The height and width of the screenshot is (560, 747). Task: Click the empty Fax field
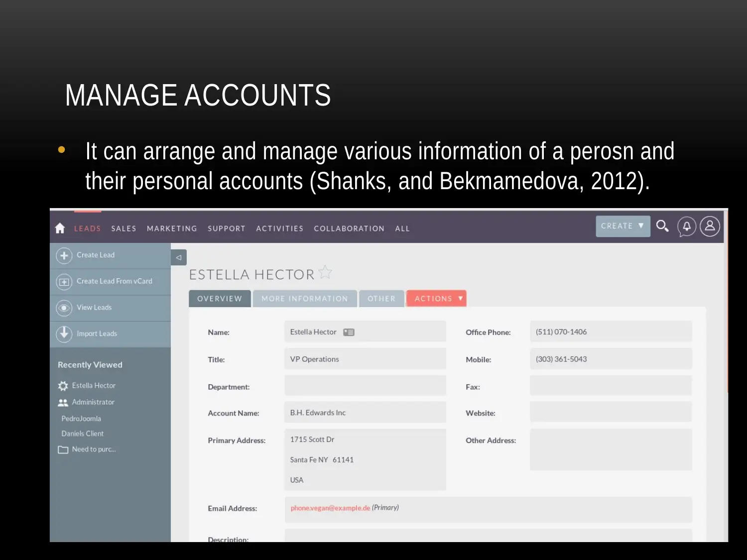pyautogui.click(x=611, y=386)
